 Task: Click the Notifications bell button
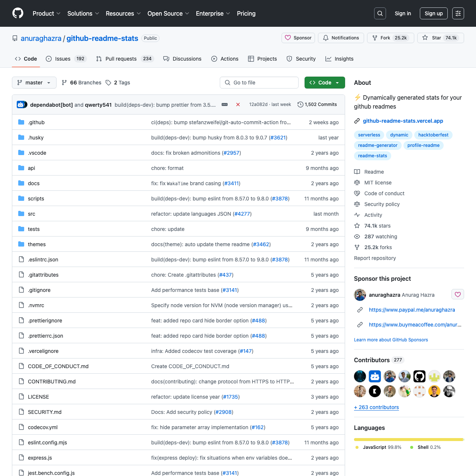tap(341, 38)
